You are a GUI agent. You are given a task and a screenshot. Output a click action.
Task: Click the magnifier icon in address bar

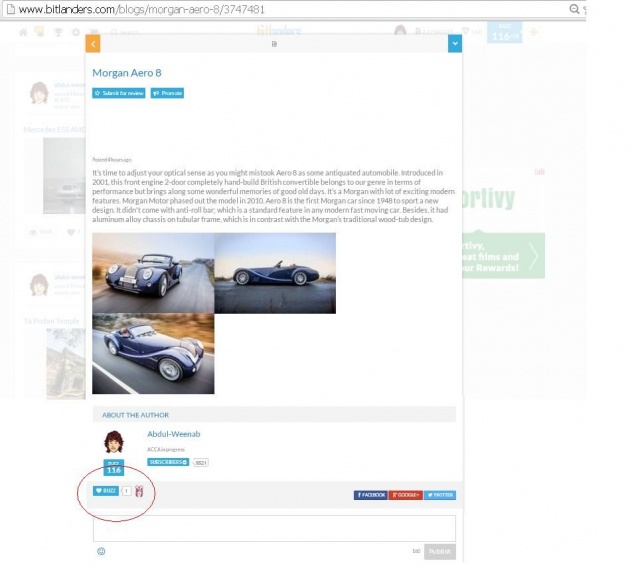coord(574,9)
